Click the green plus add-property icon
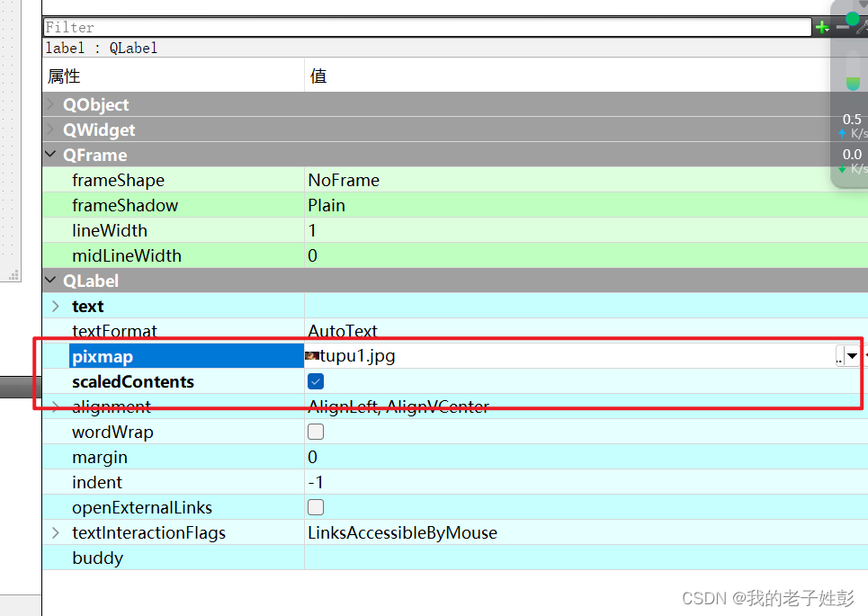Viewport: 868px width, 616px height. point(822,27)
